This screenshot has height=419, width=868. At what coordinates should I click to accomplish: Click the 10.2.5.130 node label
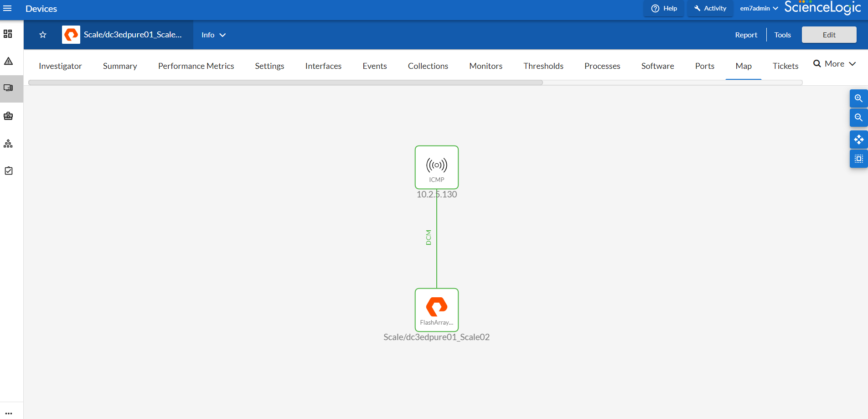[x=437, y=194]
